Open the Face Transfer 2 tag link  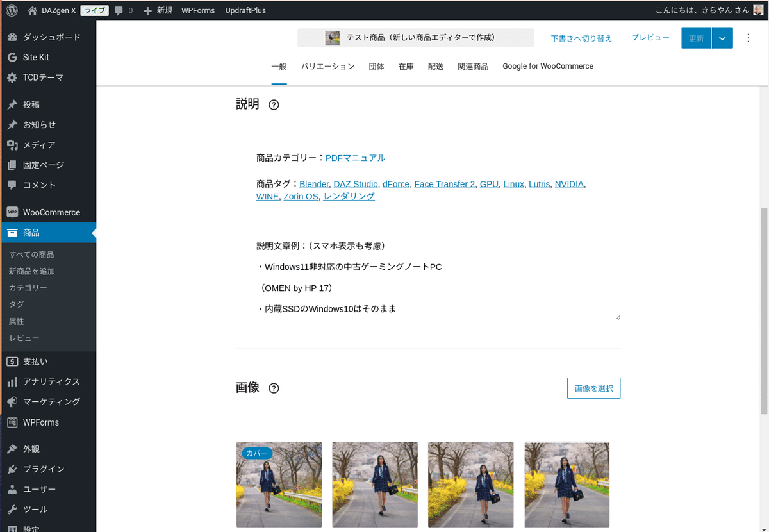pos(445,184)
